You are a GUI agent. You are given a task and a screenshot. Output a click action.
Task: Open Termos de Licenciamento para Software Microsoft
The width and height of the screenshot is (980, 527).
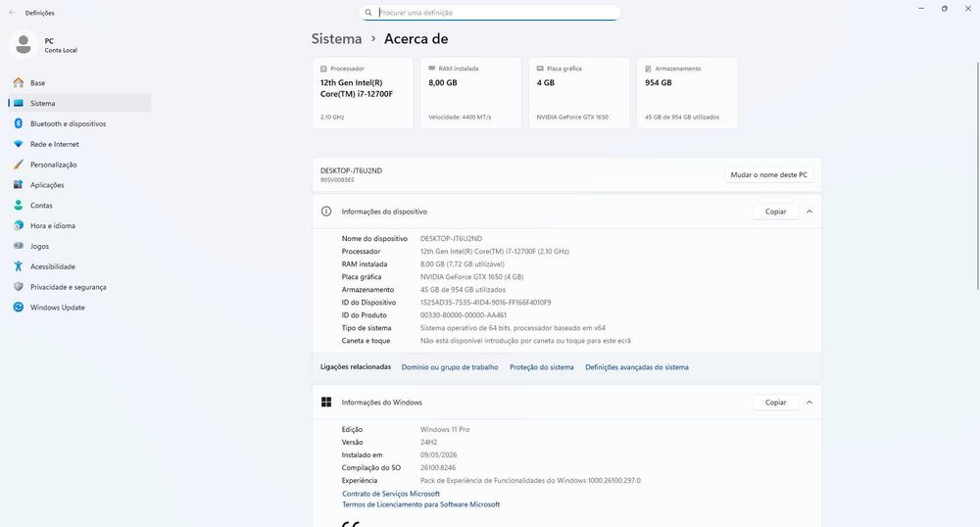[420, 504]
